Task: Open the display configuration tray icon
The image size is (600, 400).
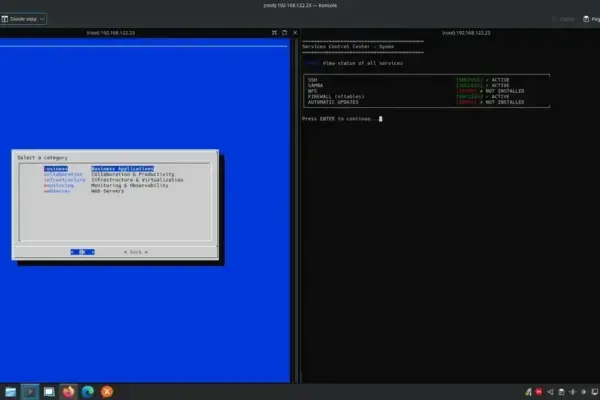Action: click(595, 392)
